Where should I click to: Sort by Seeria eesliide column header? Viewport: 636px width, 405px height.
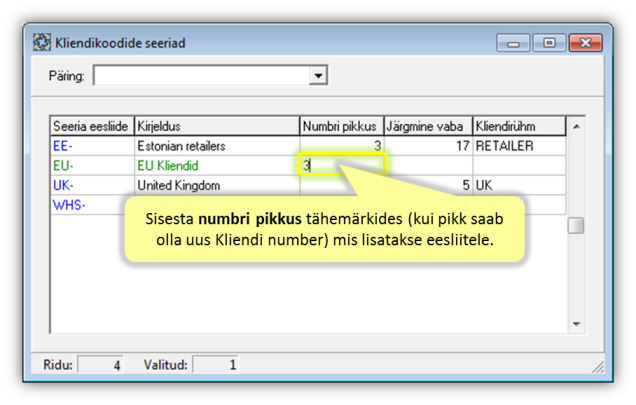click(92, 126)
